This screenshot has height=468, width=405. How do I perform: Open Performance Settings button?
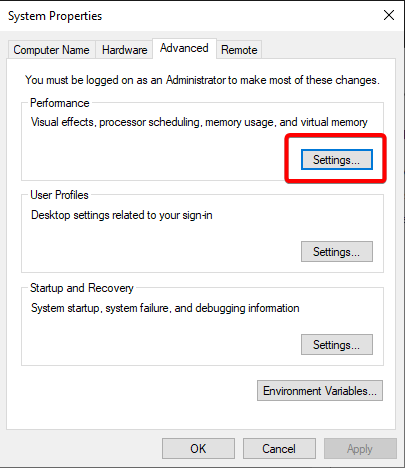[337, 160]
